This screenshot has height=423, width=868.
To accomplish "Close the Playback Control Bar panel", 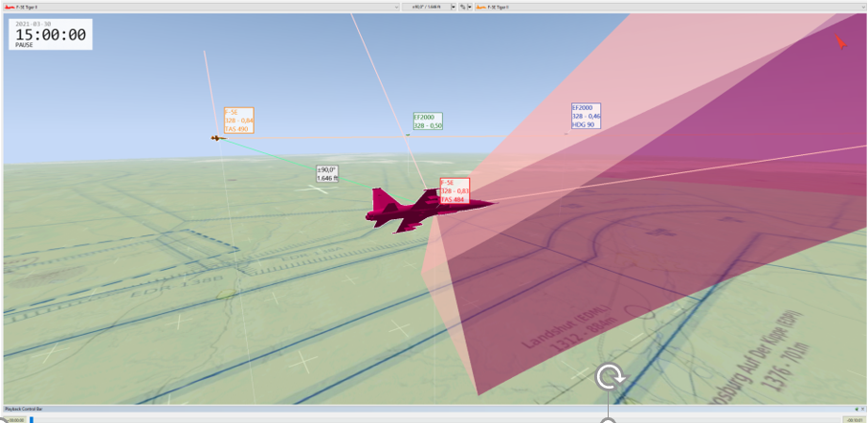I will (x=861, y=409).
